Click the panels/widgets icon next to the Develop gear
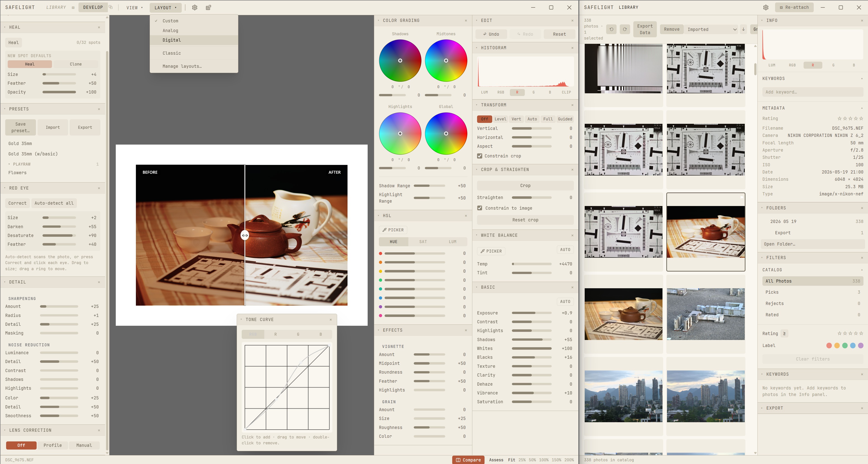The width and height of the screenshot is (868, 464). (208, 7)
